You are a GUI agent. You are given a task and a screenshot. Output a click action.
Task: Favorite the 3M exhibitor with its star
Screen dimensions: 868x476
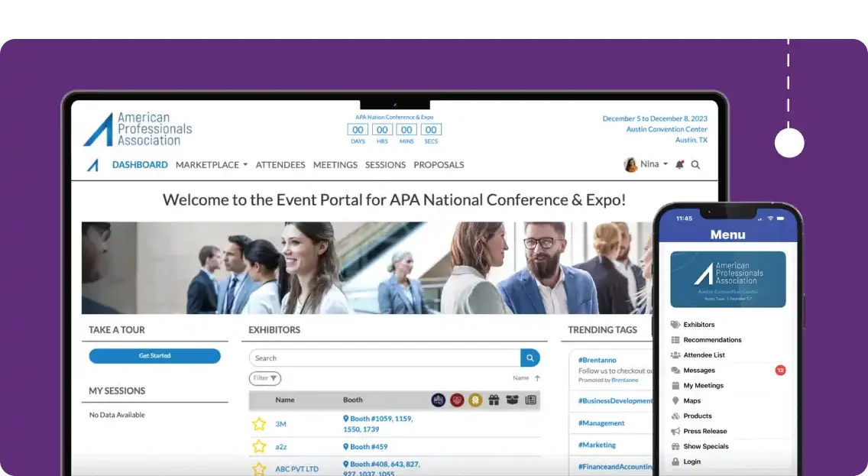259,424
